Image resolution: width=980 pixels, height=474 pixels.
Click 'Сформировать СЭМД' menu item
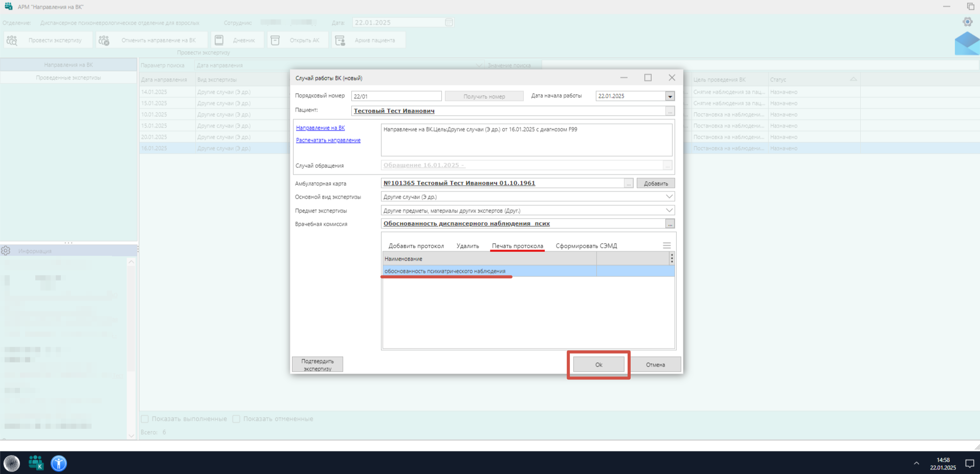click(586, 246)
